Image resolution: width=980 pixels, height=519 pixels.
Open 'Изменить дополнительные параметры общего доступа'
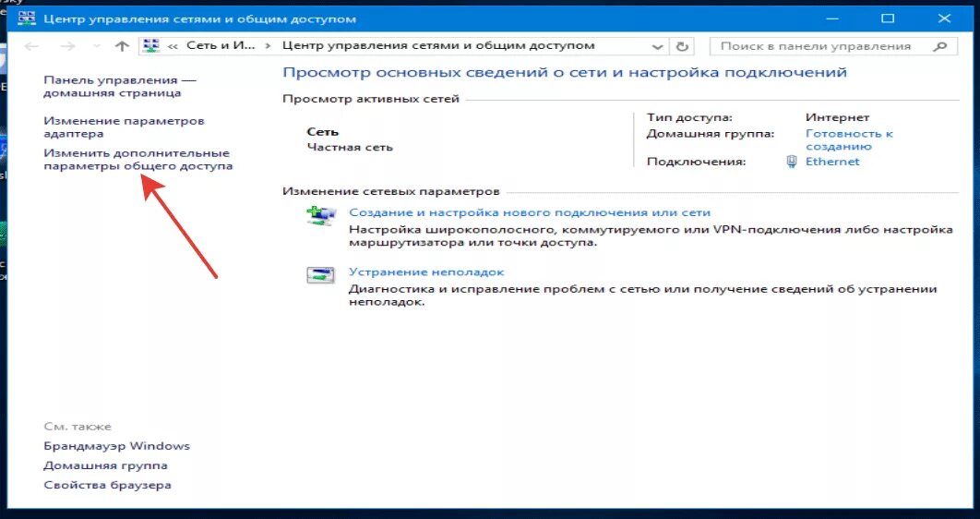tap(138, 160)
